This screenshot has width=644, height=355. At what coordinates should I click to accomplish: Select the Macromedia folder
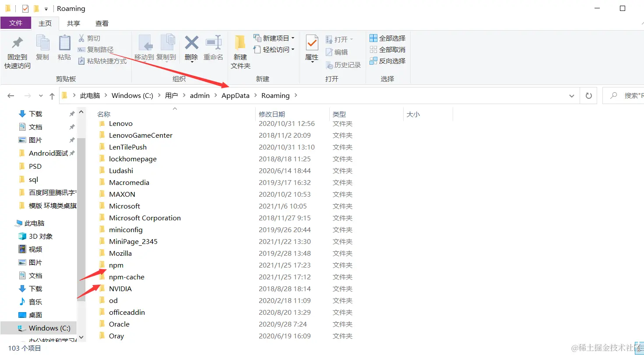point(129,182)
